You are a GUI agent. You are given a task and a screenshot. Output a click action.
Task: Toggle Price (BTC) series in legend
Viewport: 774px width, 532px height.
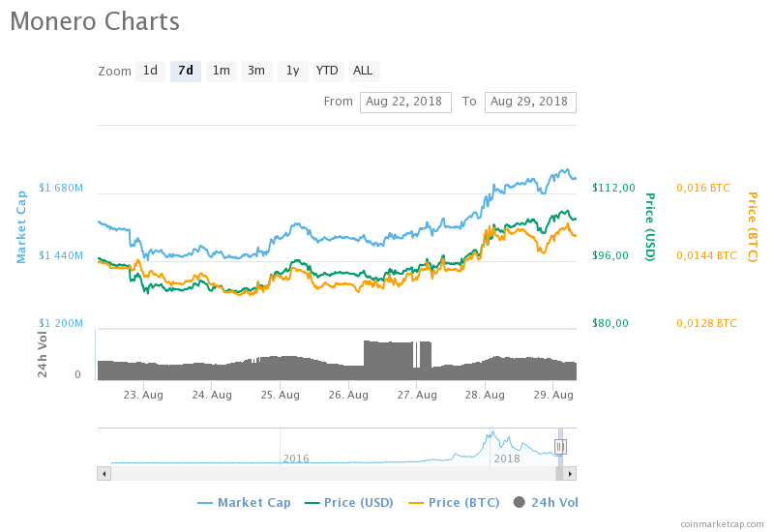pyautogui.click(x=454, y=503)
